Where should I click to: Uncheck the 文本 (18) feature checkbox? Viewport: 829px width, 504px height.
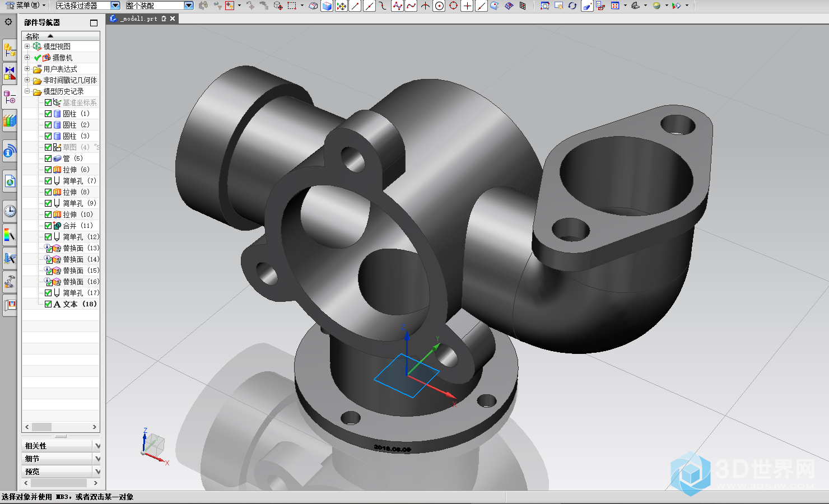[x=48, y=304]
